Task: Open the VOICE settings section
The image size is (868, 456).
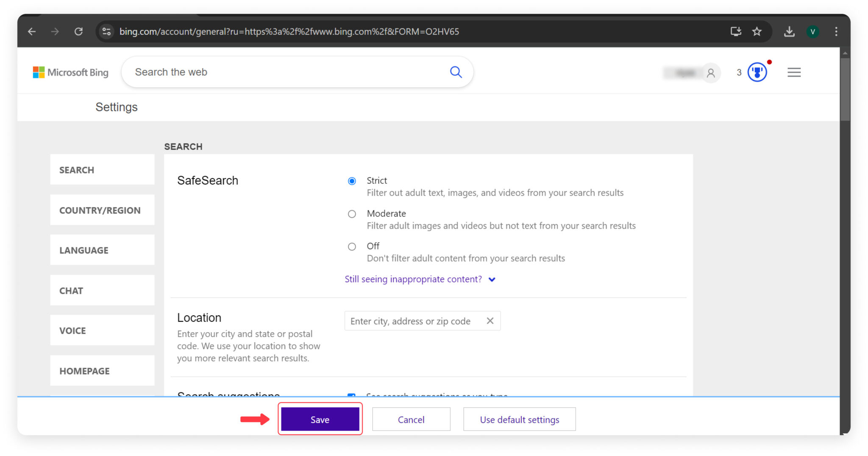Action: click(x=102, y=330)
